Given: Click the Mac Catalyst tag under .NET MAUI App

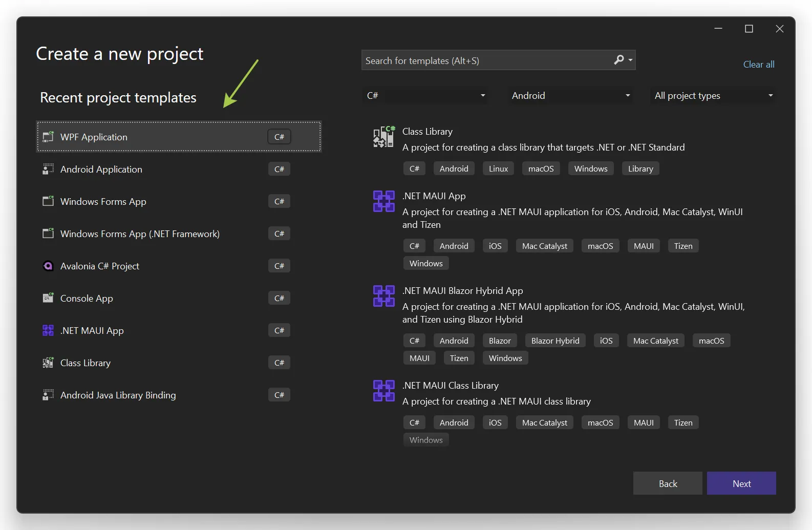Looking at the screenshot, I should pos(545,246).
